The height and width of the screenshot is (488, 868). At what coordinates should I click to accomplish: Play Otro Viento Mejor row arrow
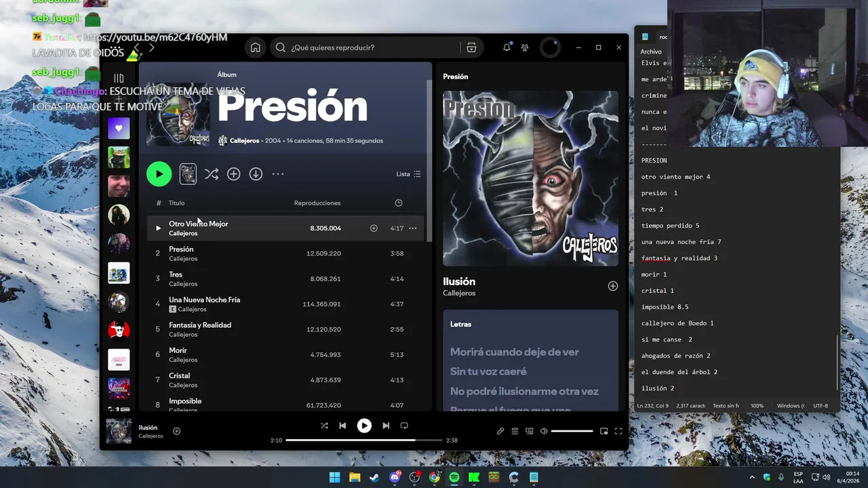(x=158, y=228)
